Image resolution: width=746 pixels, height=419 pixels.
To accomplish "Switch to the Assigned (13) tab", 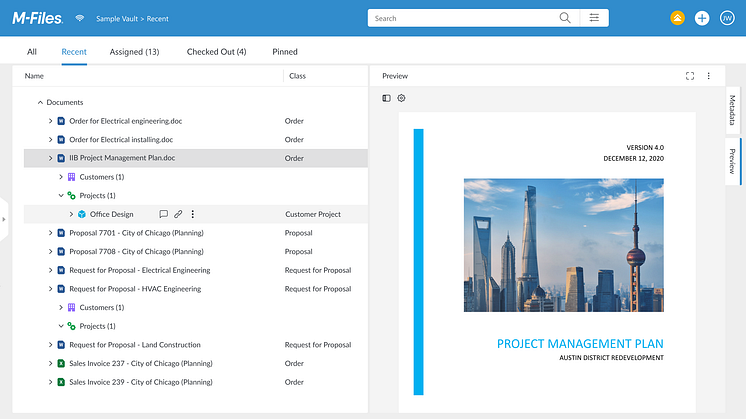I will (134, 52).
